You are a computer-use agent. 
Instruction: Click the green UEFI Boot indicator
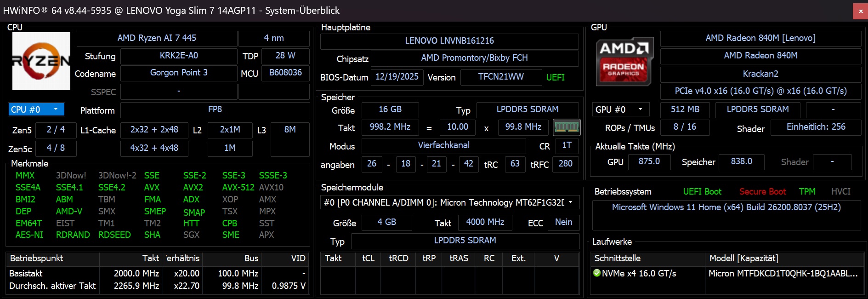tap(702, 192)
